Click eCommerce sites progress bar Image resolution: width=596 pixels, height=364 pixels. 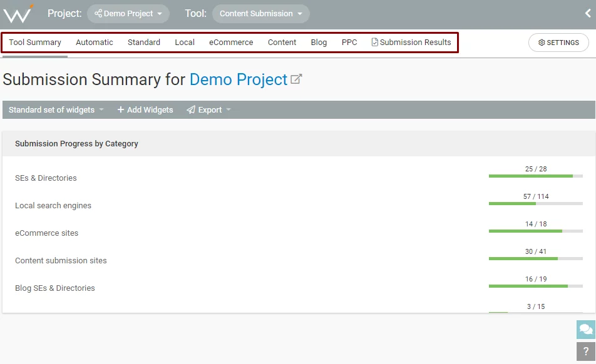[535, 231]
